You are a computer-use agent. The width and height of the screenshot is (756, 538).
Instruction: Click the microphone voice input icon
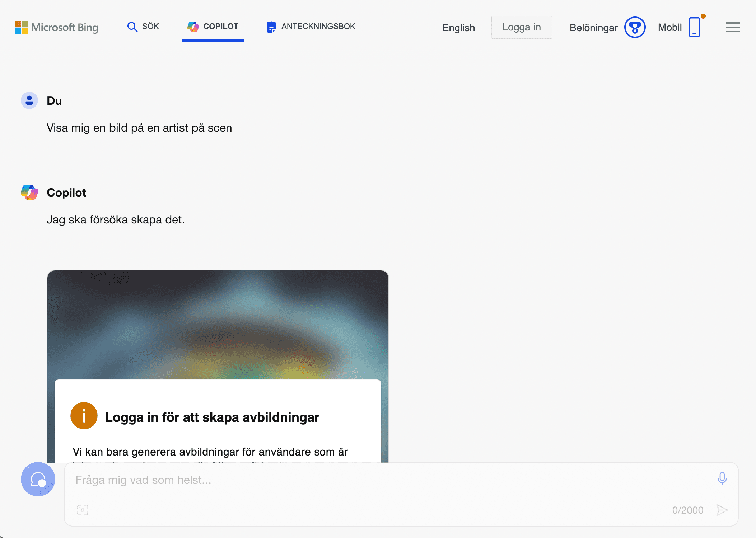722,478
